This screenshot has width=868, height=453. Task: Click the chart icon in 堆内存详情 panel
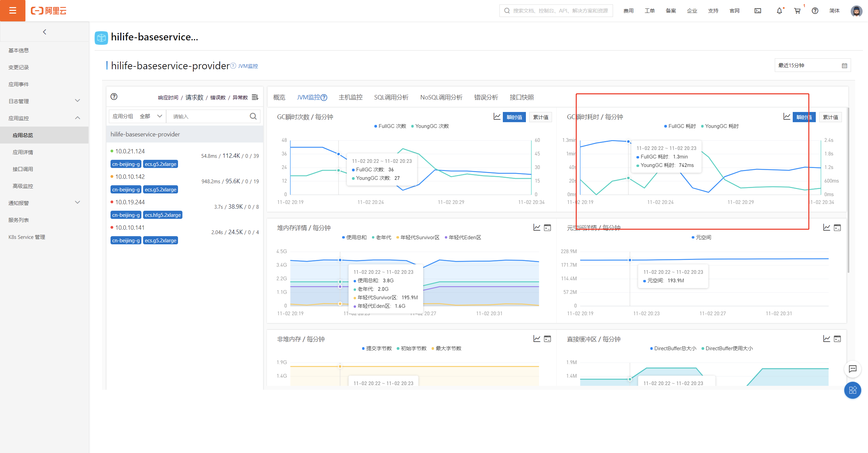[537, 227]
